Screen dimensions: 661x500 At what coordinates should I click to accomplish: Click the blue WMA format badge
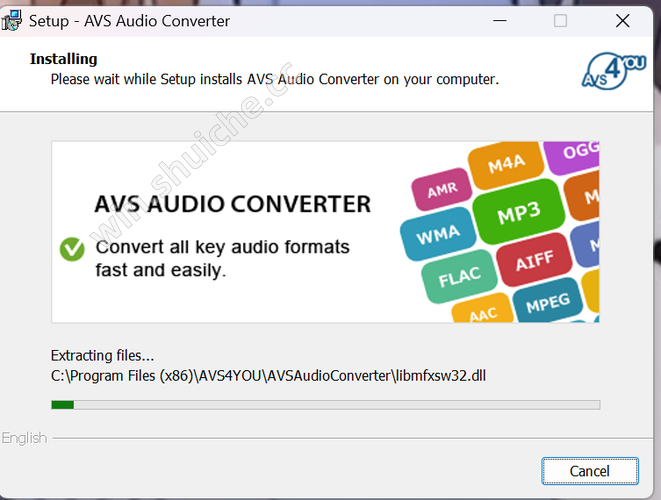tap(437, 234)
